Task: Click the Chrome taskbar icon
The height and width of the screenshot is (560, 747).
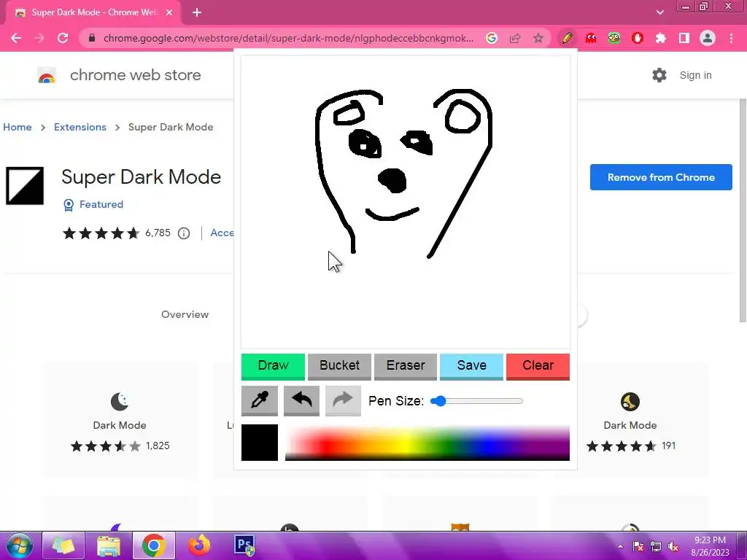Action: (x=153, y=545)
